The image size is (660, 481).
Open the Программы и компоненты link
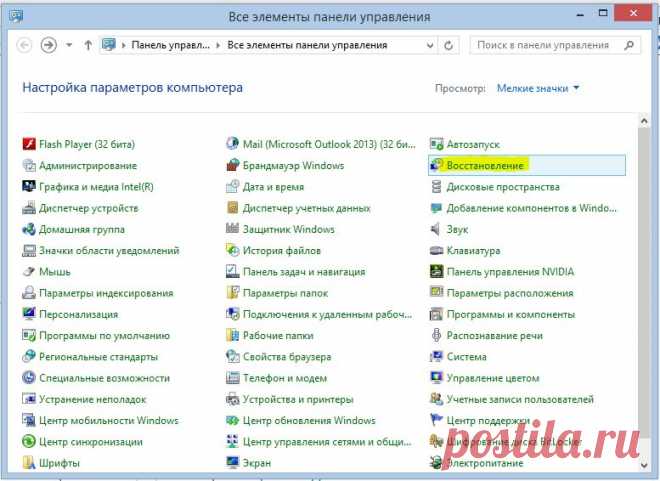(x=511, y=314)
